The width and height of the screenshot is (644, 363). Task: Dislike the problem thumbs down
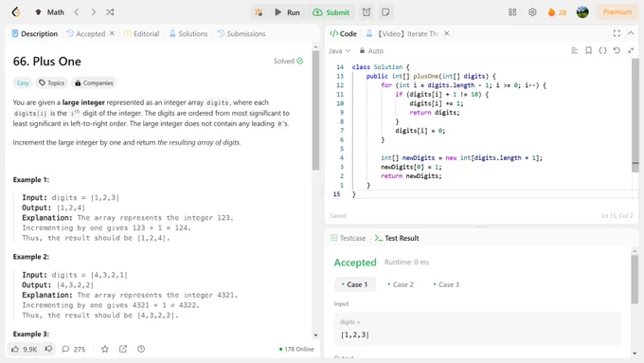[x=48, y=349]
